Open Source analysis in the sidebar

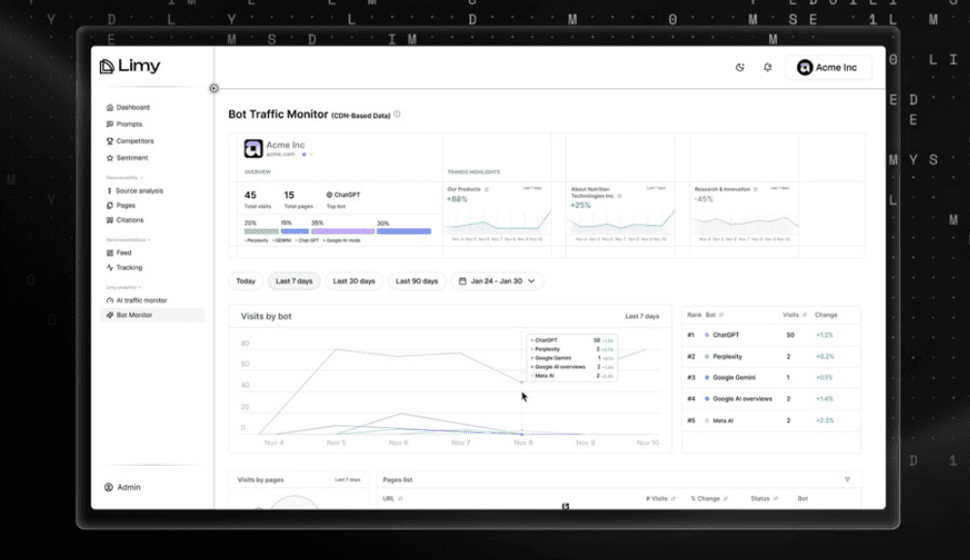tap(134, 191)
